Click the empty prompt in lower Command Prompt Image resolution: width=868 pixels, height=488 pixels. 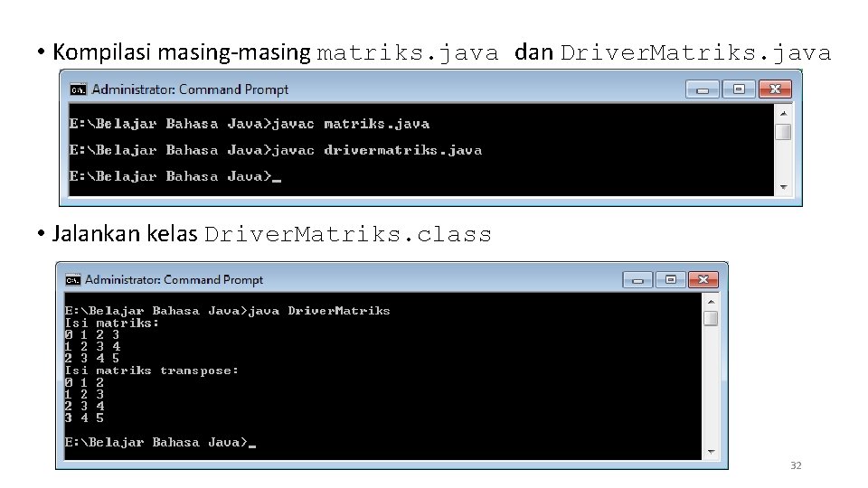click(160, 442)
